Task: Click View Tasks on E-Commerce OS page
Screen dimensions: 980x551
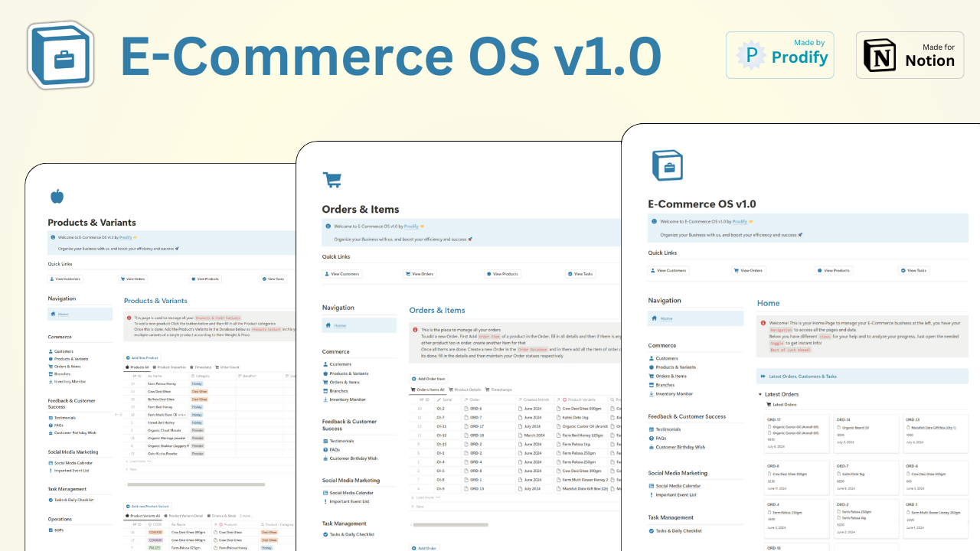Action: 914,270
